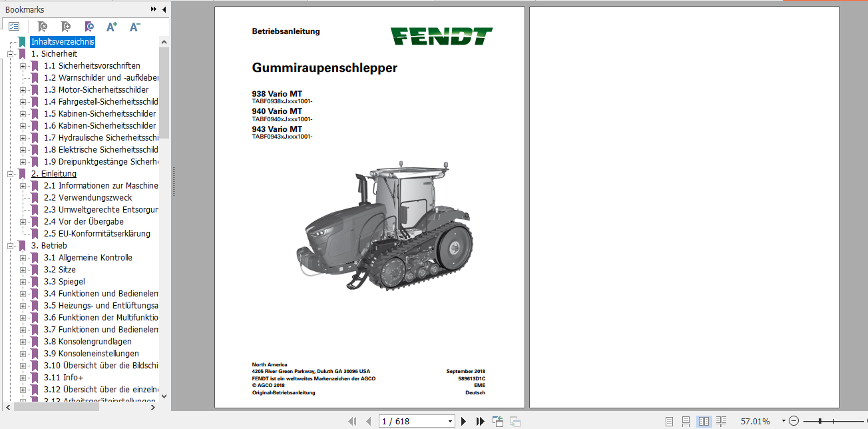
Task: Collapse the 1. Sicherheit bookmark branch
Action: click(11, 54)
